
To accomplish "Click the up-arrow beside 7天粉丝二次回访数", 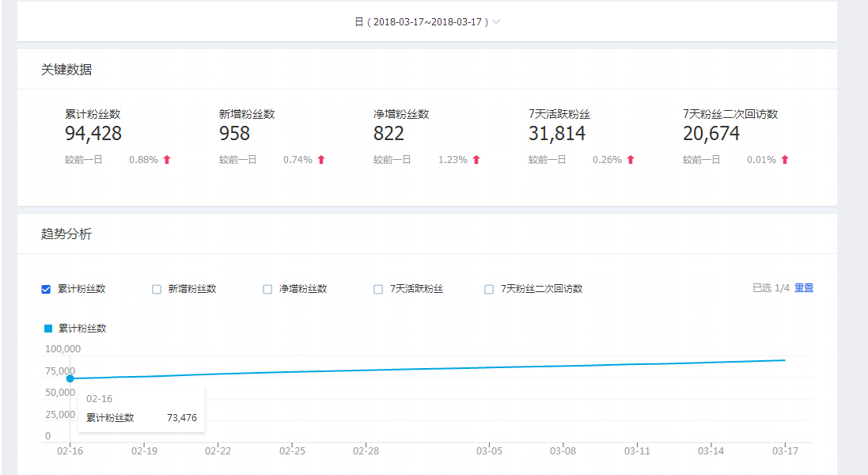I will 784,159.
